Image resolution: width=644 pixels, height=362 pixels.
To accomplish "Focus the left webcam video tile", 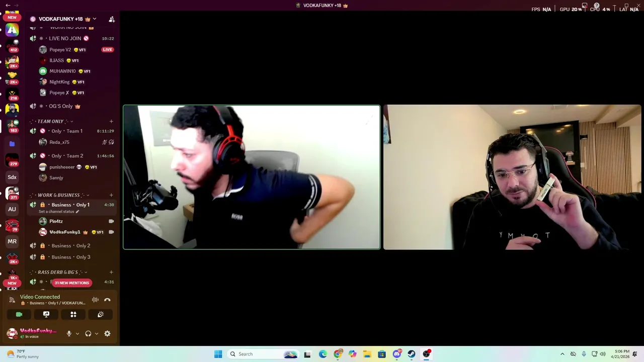I will point(252,177).
